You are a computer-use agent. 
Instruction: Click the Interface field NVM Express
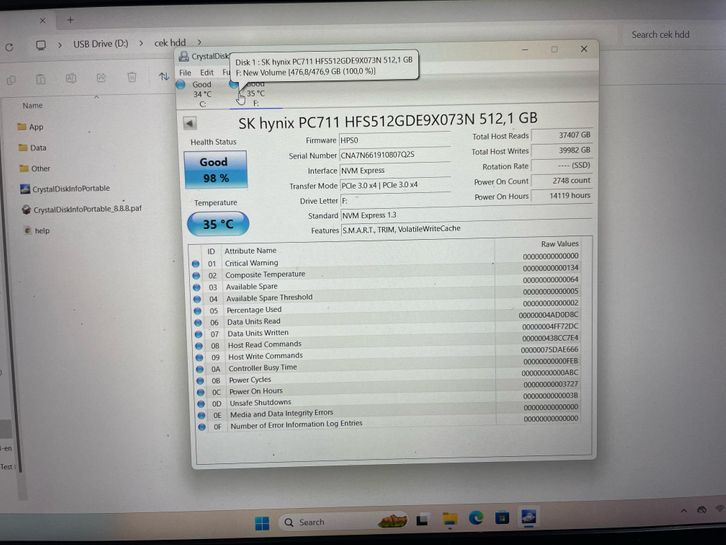(395, 170)
